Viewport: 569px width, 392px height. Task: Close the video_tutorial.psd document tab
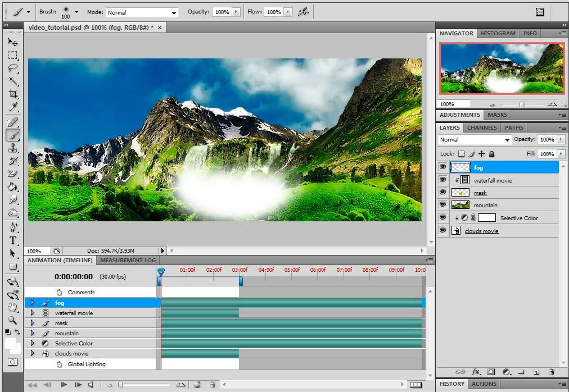[x=160, y=28]
